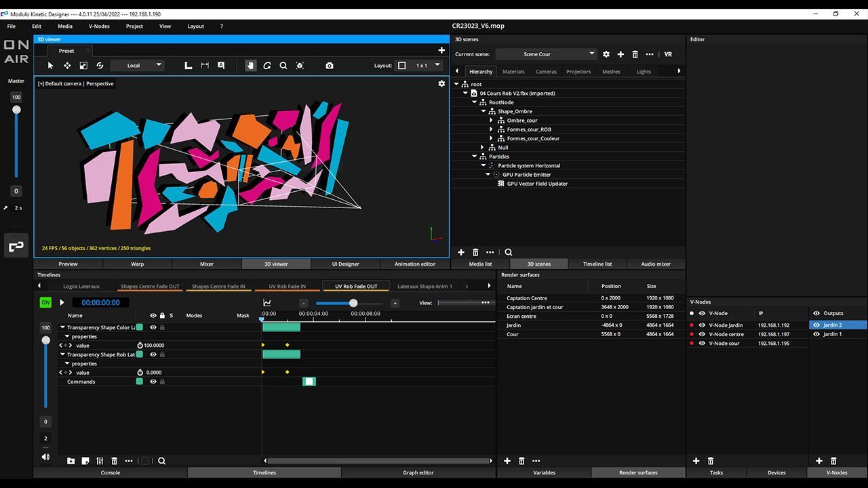Select the arrow selection tool in 3D viewer
The image size is (868, 488).
click(50, 66)
